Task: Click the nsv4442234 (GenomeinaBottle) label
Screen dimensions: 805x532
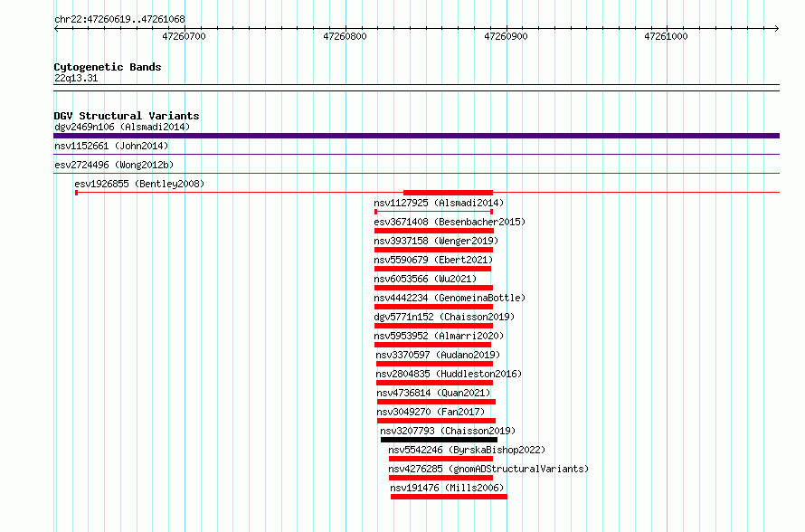Action: pyautogui.click(x=450, y=298)
